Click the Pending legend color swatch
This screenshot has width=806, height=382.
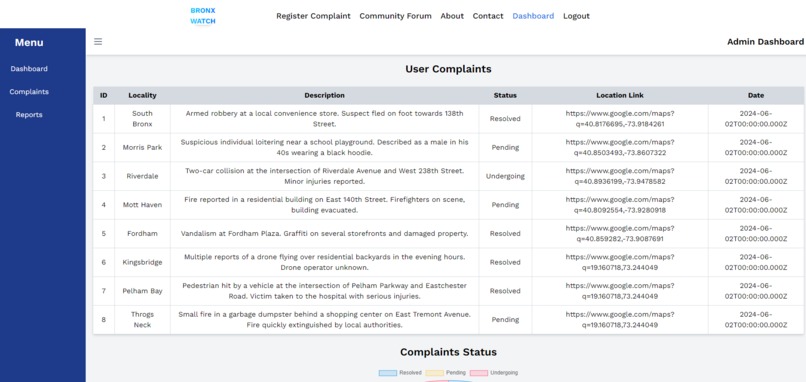434,373
